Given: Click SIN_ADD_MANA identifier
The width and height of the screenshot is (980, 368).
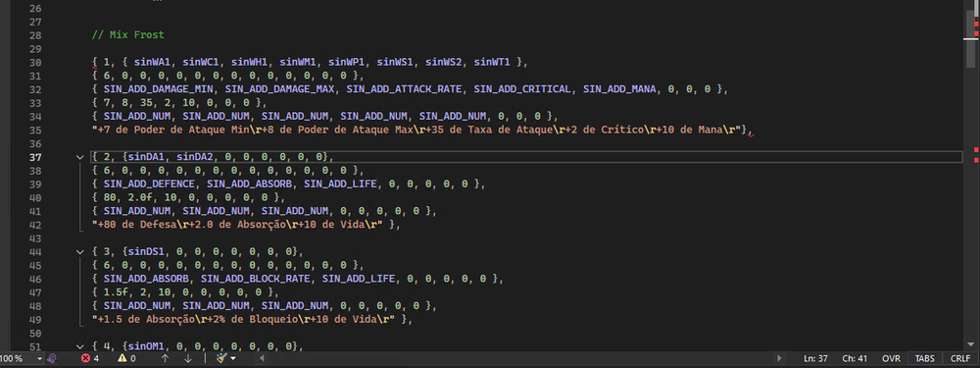Looking at the screenshot, I should pyautogui.click(x=619, y=89).
